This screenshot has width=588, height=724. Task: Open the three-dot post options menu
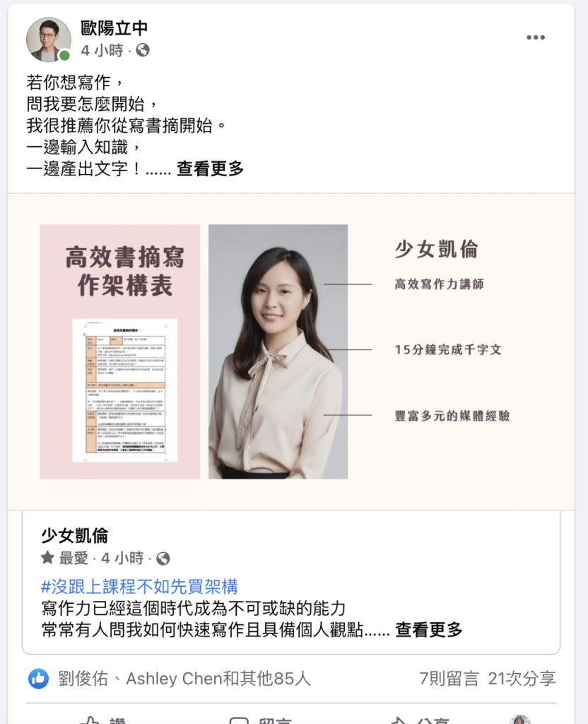(536, 37)
